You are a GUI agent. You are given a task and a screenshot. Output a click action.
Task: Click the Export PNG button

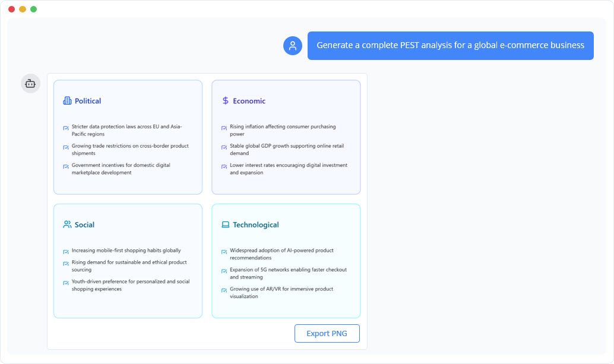(x=327, y=333)
